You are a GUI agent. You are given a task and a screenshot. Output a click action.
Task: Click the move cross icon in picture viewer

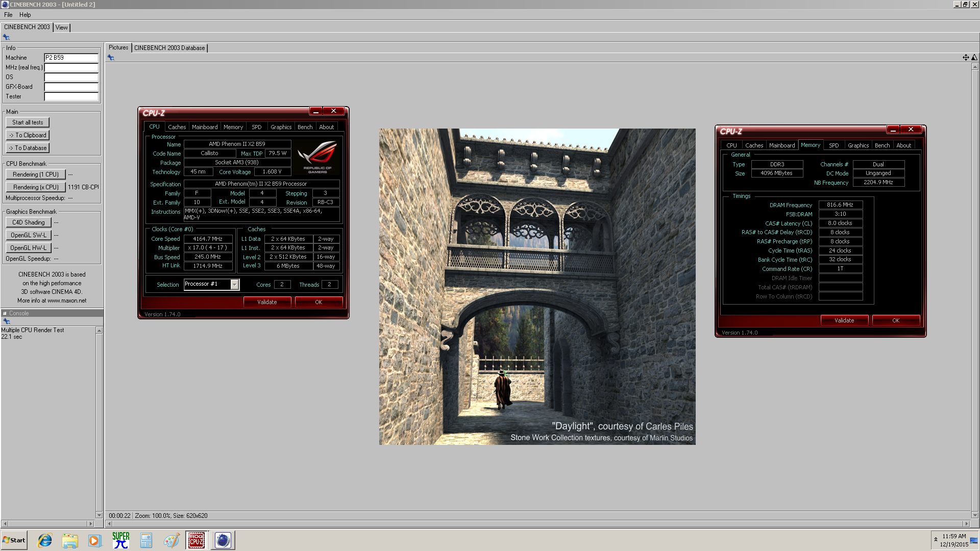[x=966, y=58]
